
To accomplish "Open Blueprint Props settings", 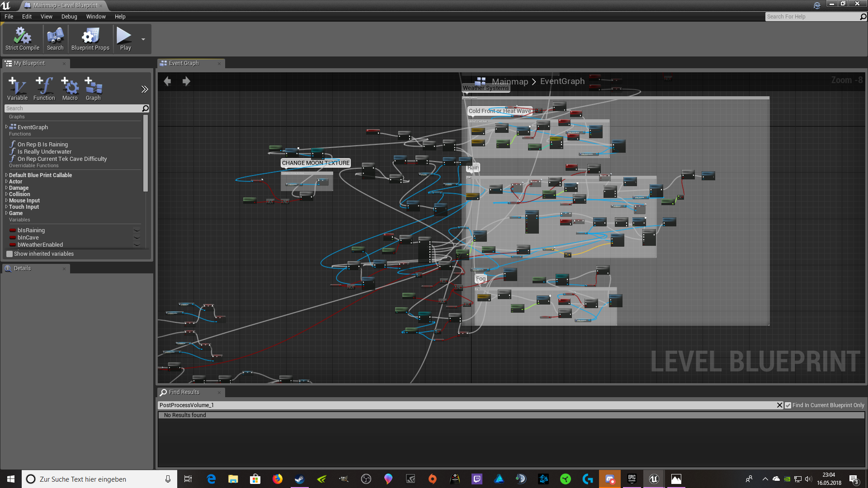I will [x=90, y=39].
